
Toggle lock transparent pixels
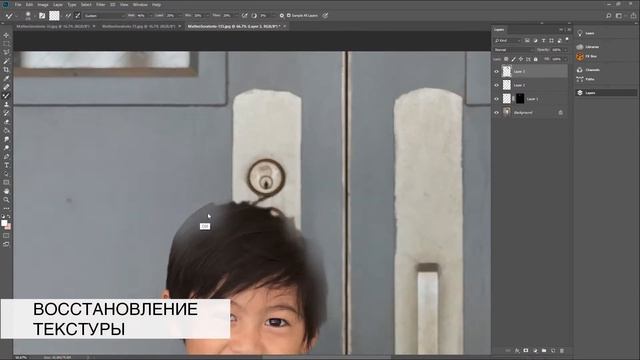click(506, 59)
